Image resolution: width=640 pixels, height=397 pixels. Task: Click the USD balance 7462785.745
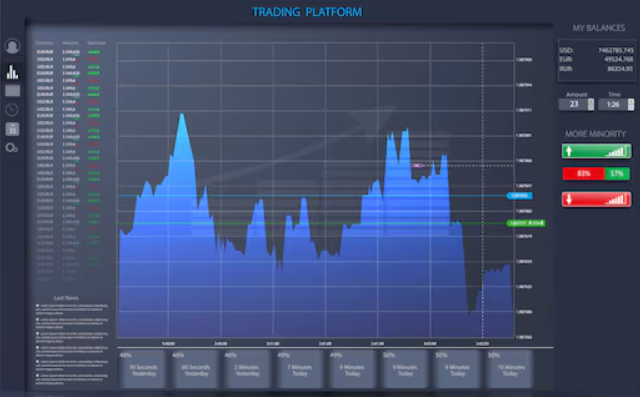coord(616,50)
